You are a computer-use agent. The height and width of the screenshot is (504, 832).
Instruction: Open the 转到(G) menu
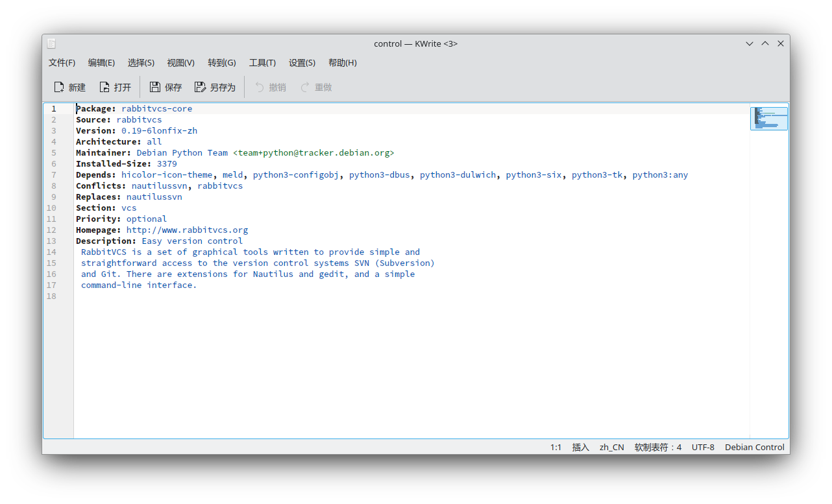(x=222, y=63)
